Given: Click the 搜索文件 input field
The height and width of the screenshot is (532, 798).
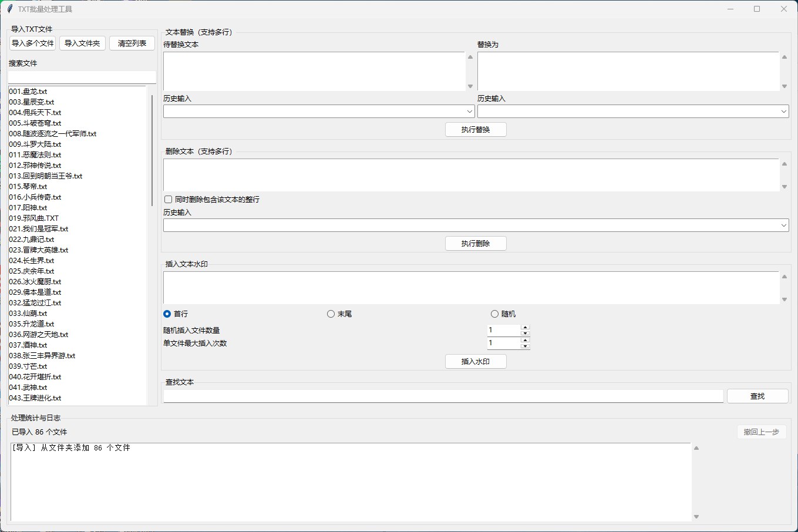Looking at the screenshot, I should (82, 78).
